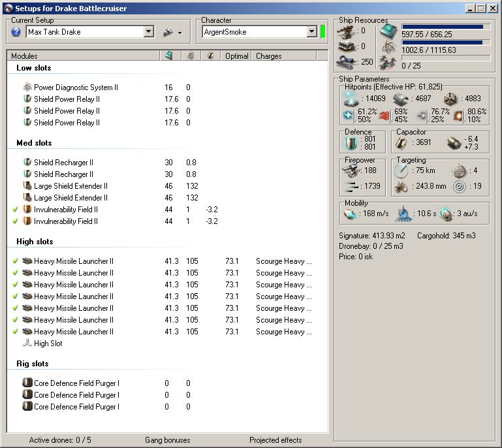
Task: Click the first Shield Recharger II icon
Action: pos(27,162)
